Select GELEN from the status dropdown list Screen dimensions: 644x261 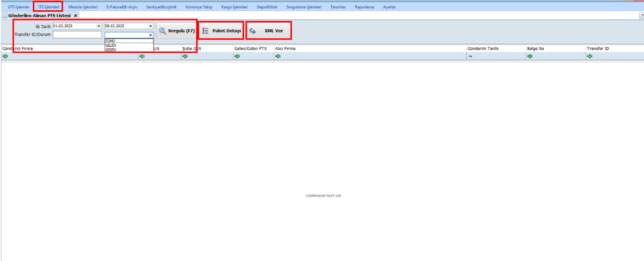click(111, 45)
